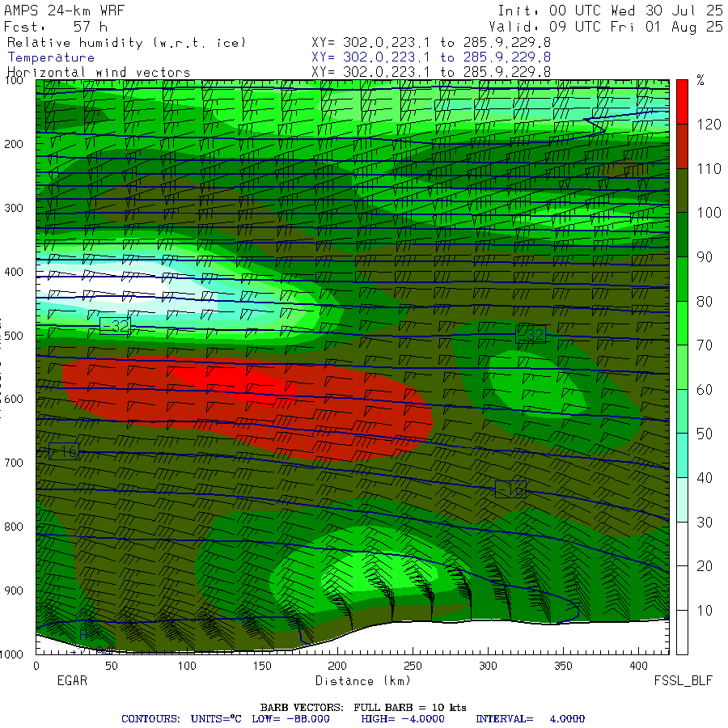
Task: Select the '350' distance axis label
Action: (563, 666)
